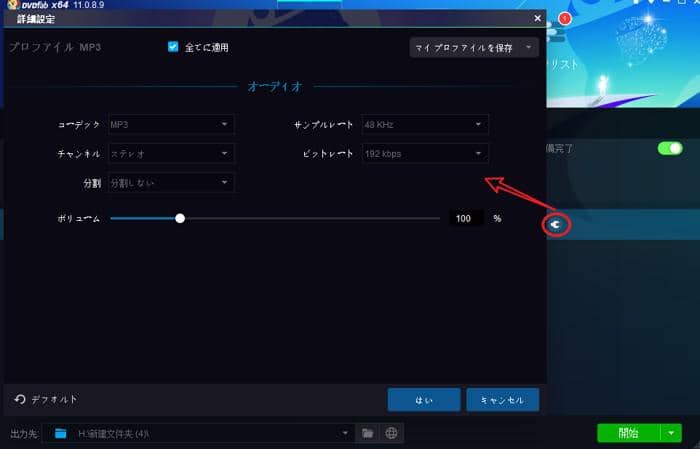Click the キャンセル button
This screenshot has width=700, height=449.
pyautogui.click(x=503, y=399)
